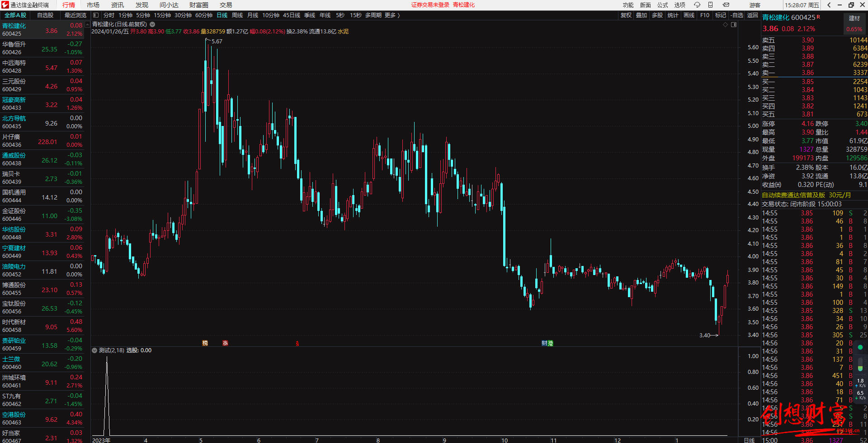
Task: Click the memory usage bar on floating widget
Action: (860, 364)
